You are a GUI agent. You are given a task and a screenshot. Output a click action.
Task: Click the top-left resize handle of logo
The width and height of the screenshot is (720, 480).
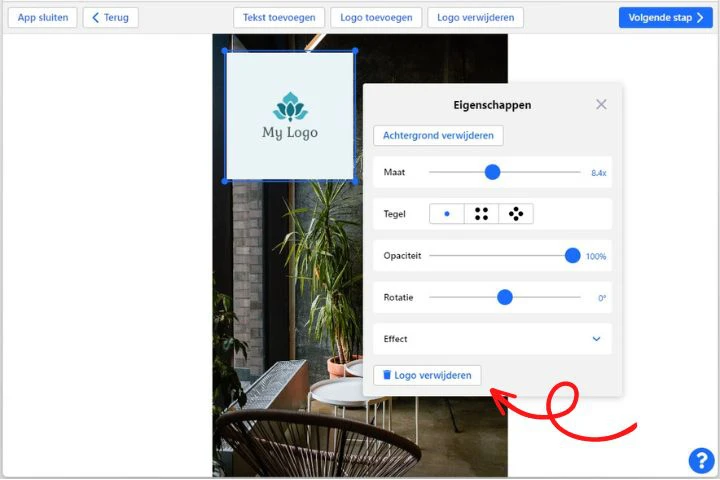(x=225, y=51)
